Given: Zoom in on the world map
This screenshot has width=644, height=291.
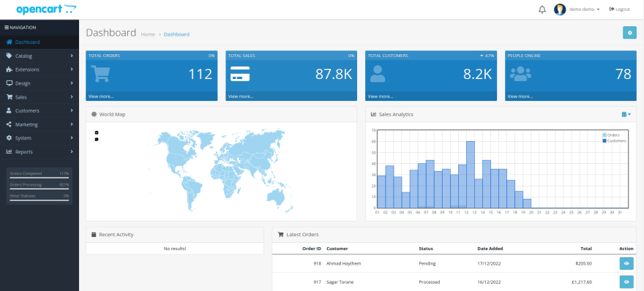Looking at the screenshot, I should [97, 132].
